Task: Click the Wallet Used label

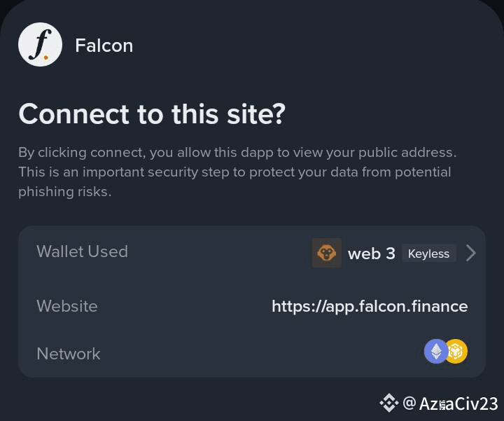Action: coord(82,251)
